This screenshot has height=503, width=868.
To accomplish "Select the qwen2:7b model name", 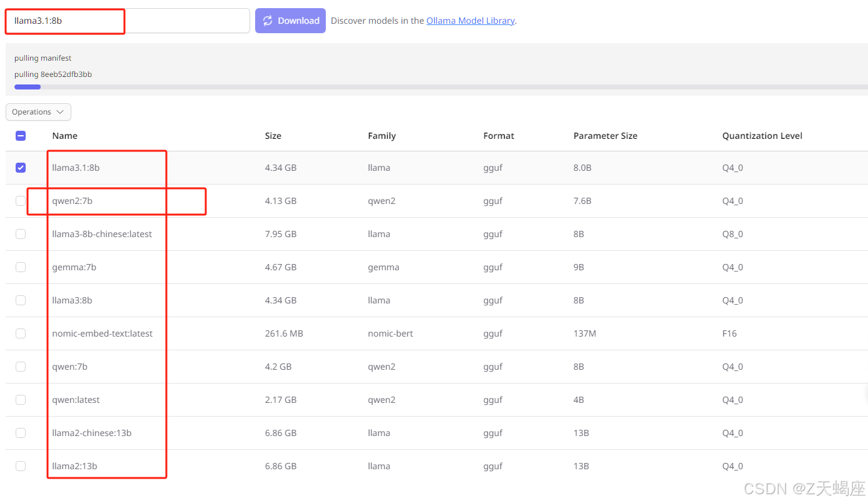I will (73, 201).
